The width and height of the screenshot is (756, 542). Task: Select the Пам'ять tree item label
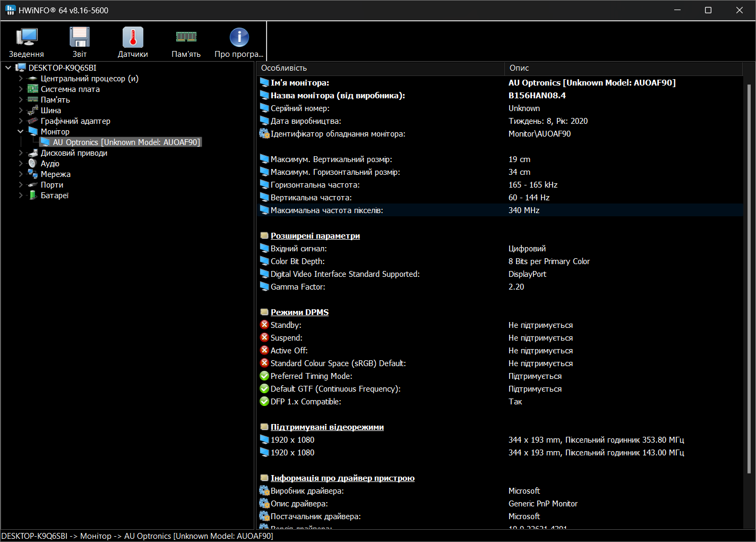(x=55, y=100)
